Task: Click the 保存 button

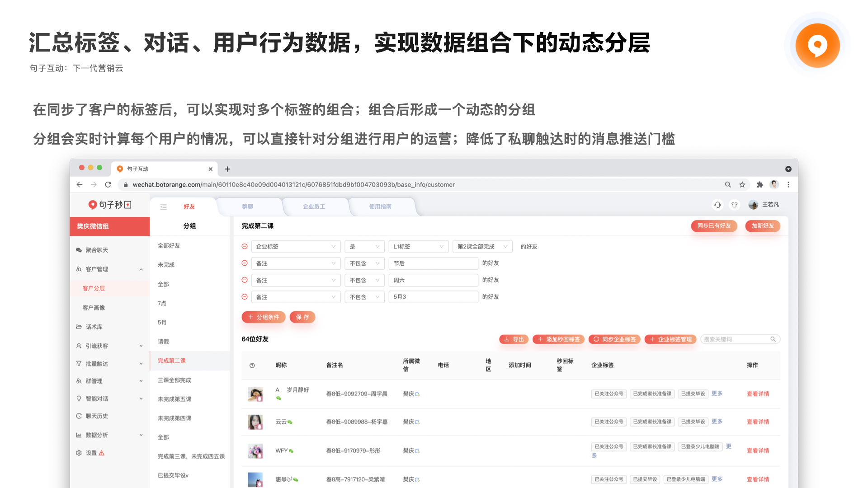Action: pos(302,317)
